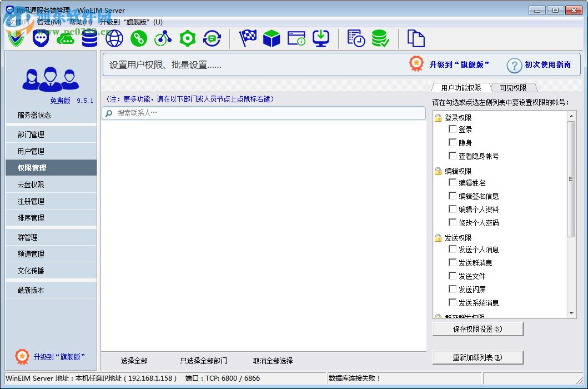Screen dimensions: 588x389
Task: Click the database server icon in toolbar
Action: click(89, 38)
